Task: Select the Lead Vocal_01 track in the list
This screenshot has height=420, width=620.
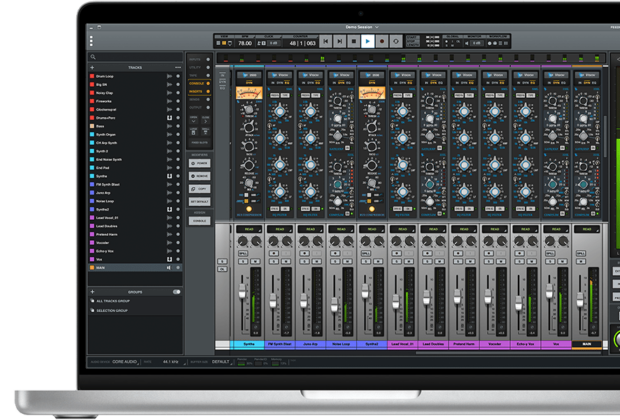Action: pyautogui.click(x=134, y=218)
